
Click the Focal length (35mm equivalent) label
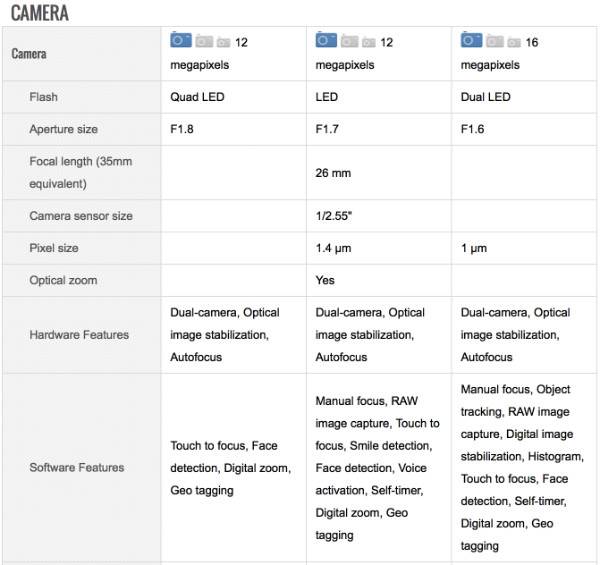(81, 173)
